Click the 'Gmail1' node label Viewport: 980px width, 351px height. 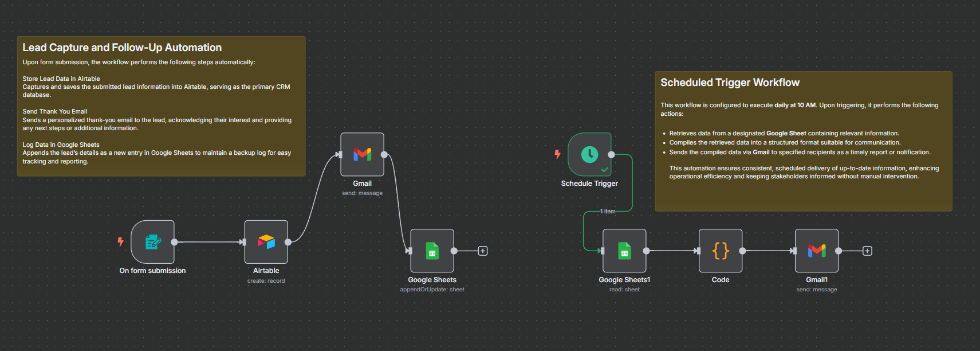[x=817, y=280]
